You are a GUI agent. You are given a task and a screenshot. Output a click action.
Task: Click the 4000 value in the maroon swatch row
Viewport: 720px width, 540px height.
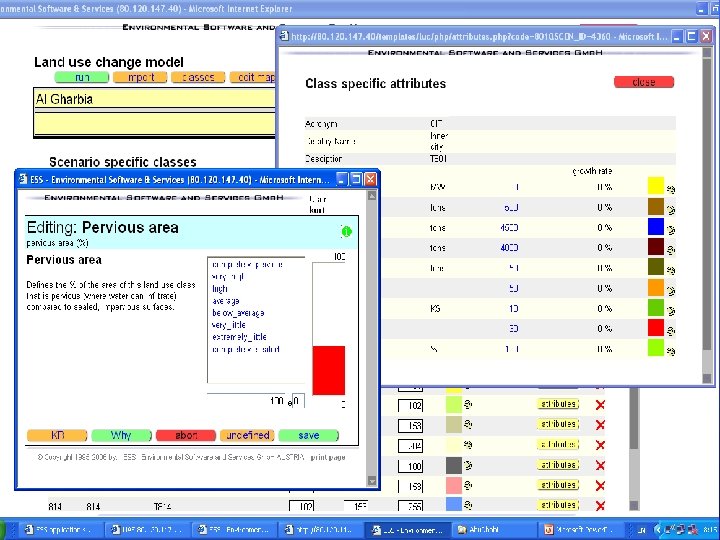509,248
